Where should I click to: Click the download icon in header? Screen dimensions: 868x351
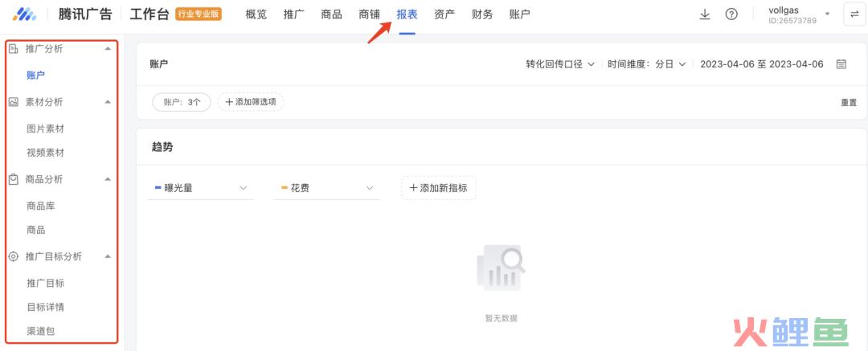pyautogui.click(x=705, y=14)
